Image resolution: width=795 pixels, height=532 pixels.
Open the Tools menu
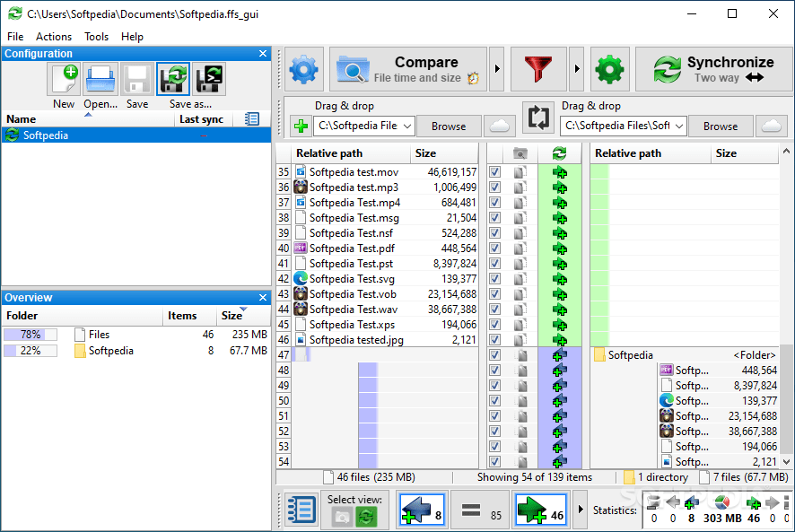click(96, 37)
